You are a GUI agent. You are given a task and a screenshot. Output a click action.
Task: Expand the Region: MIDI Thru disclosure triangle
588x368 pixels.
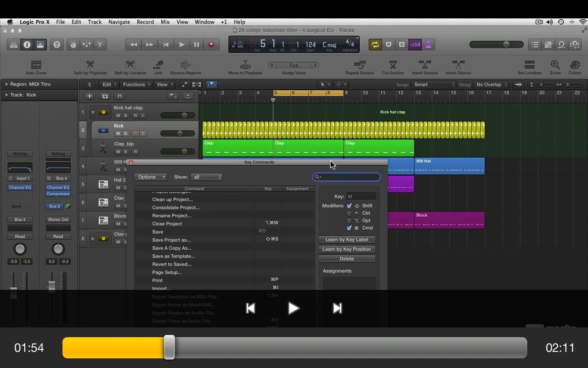(7, 84)
